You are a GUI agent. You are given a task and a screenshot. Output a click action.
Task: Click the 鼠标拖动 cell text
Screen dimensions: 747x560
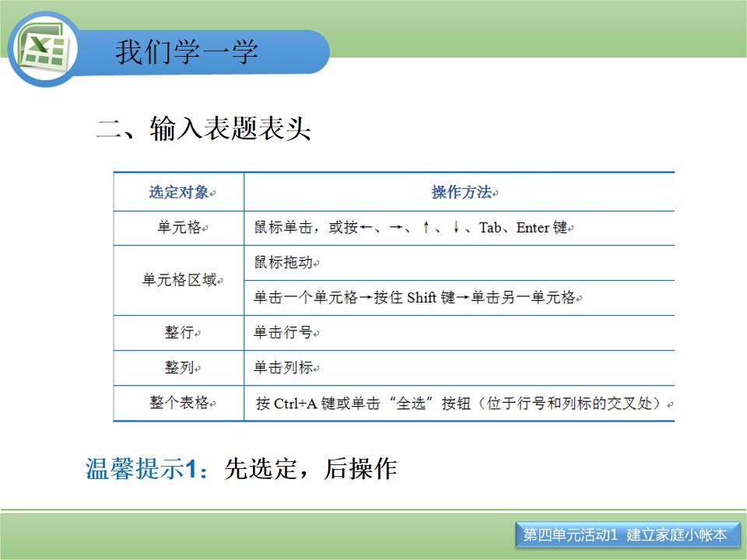tap(283, 262)
